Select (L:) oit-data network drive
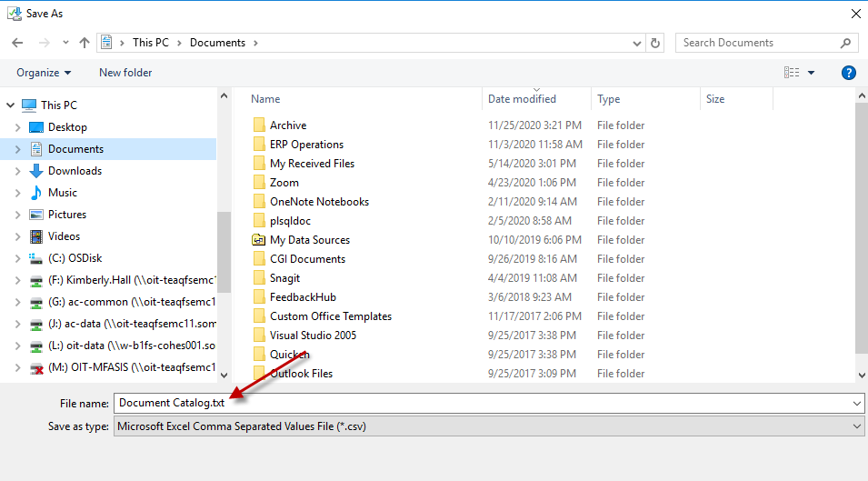Screen dimensions: 868x481 pos(132,346)
